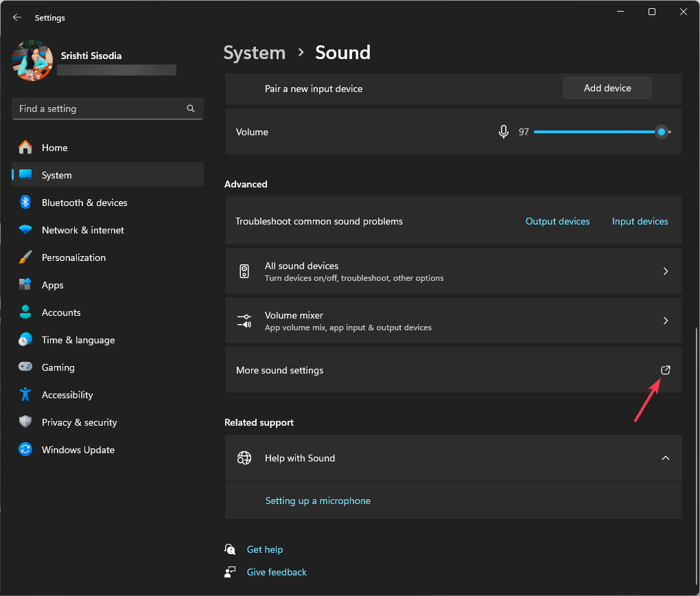Open Personalization settings
This screenshot has width=700, height=596.
pos(108,257)
